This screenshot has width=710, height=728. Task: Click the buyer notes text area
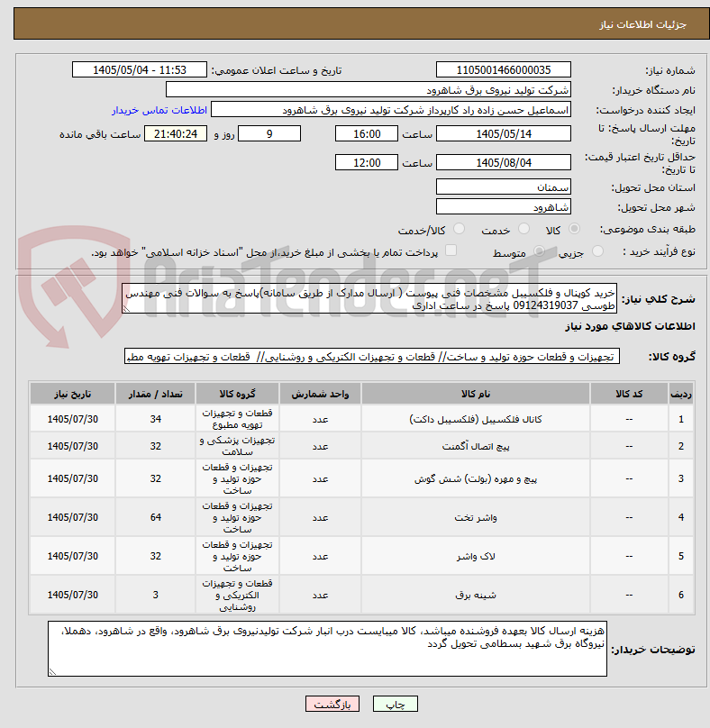tap(327, 649)
